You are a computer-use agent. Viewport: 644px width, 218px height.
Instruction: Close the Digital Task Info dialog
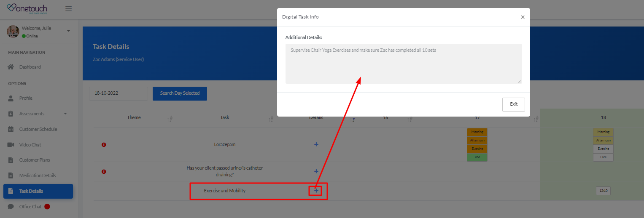coord(523,17)
